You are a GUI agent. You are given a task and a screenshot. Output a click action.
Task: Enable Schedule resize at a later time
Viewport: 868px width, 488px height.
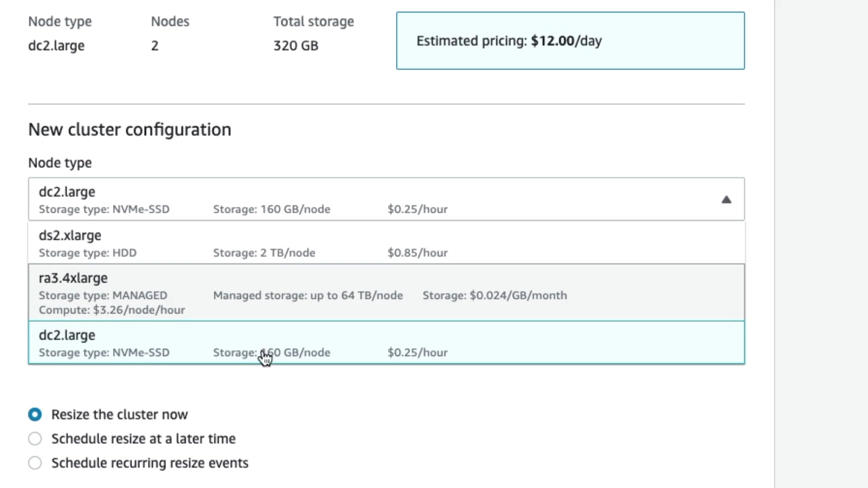click(35, 439)
